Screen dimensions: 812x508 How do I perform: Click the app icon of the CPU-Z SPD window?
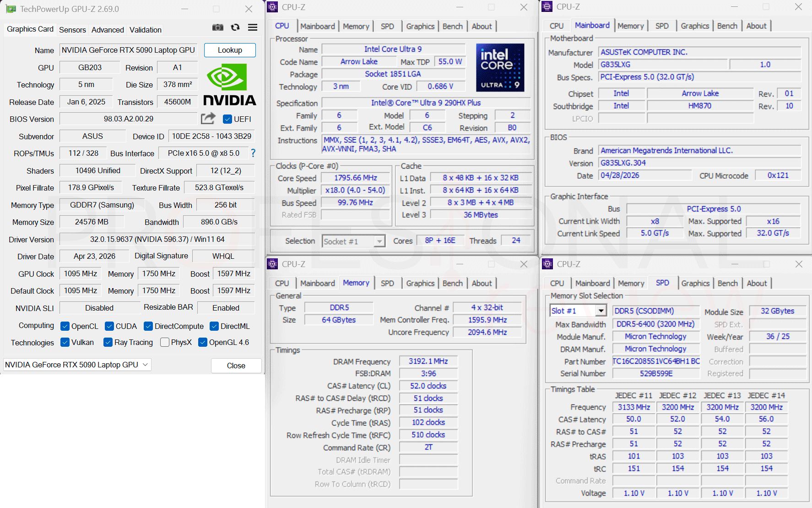(x=547, y=264)
